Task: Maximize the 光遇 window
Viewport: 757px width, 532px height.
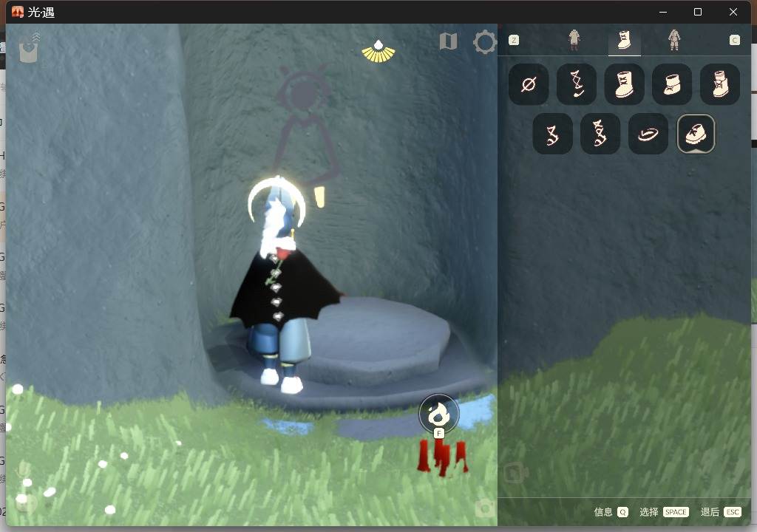Action: [698, 12]
